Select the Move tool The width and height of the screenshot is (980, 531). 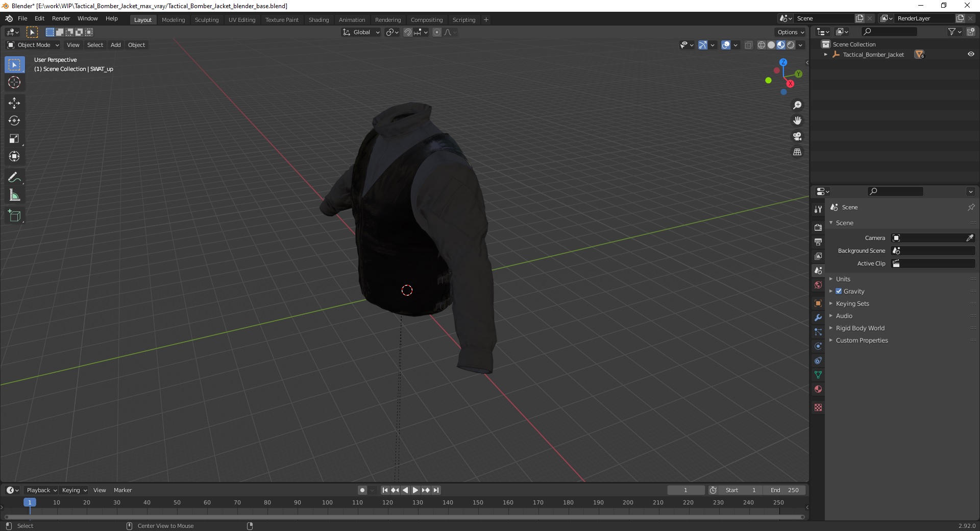coord(14,103)
